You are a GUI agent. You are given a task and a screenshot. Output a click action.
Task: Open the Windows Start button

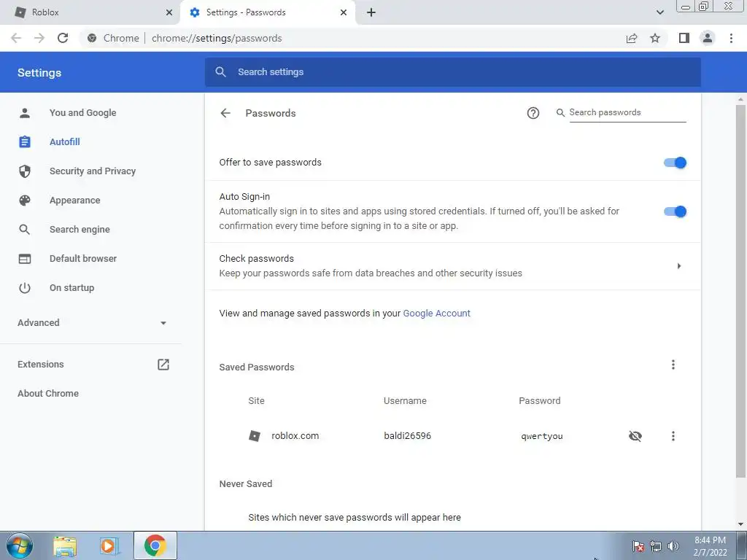[20, 545]
